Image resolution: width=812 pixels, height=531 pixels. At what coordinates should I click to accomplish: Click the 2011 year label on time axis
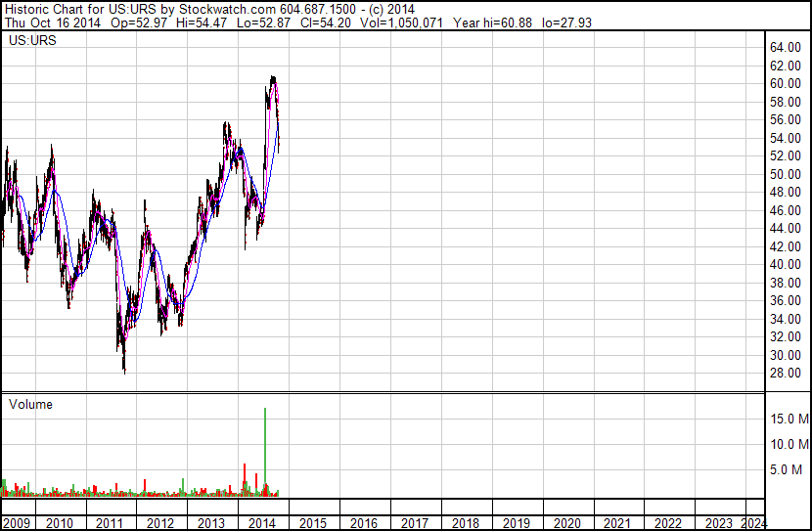click(110, 523)
